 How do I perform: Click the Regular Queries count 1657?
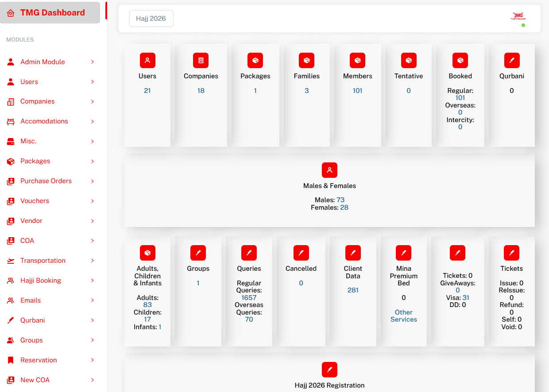tap(249, 298)
